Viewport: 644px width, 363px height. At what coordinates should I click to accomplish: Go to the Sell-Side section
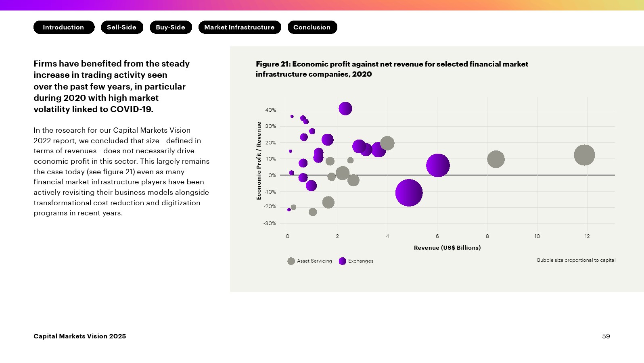[122, 27]
